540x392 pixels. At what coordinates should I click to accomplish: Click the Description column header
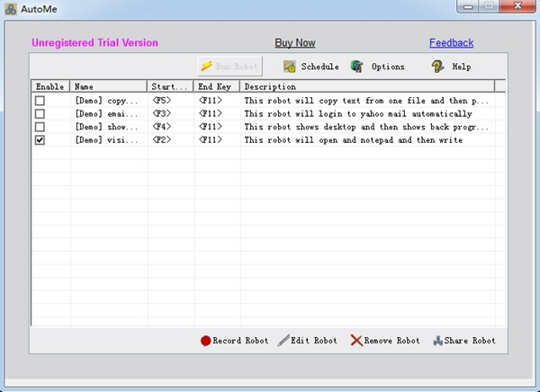(367, 86)
